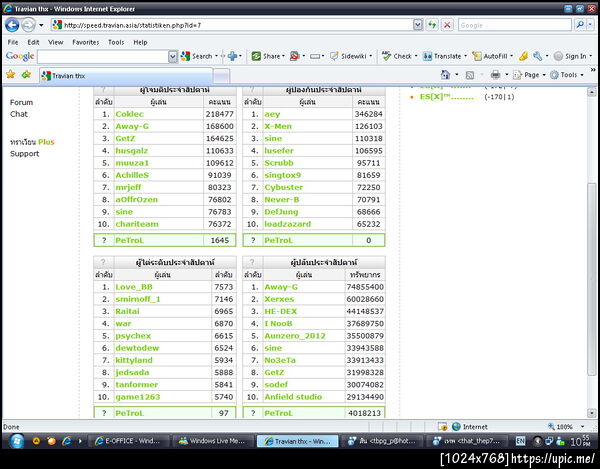The height and width of the screenshot is (469, 600).
Task: Expand the Home button dropdown arrow
Action: point(457,75)
